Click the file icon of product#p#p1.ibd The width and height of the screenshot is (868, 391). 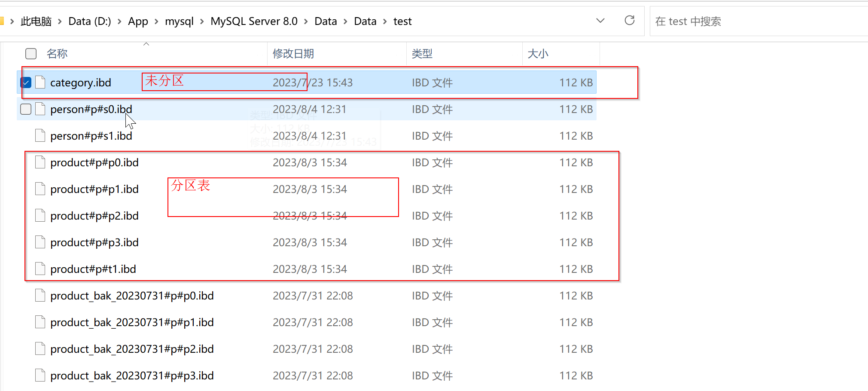click(40, 189)
